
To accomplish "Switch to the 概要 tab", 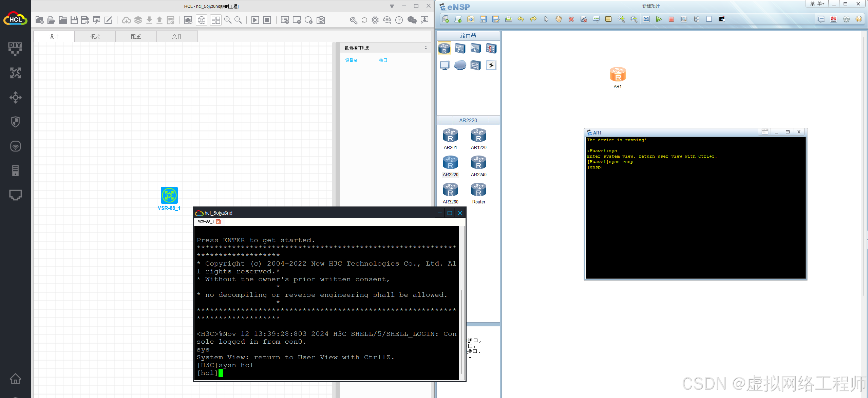I will pos(95,36).
